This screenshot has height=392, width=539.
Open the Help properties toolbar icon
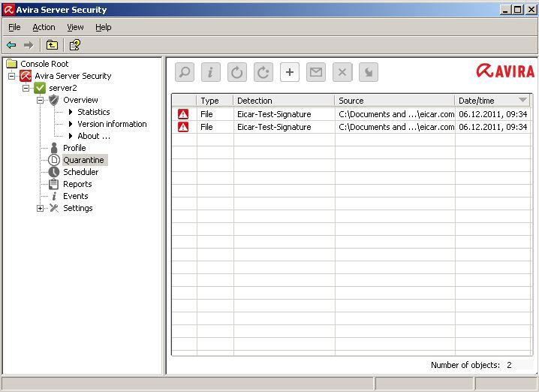[74, 45]
